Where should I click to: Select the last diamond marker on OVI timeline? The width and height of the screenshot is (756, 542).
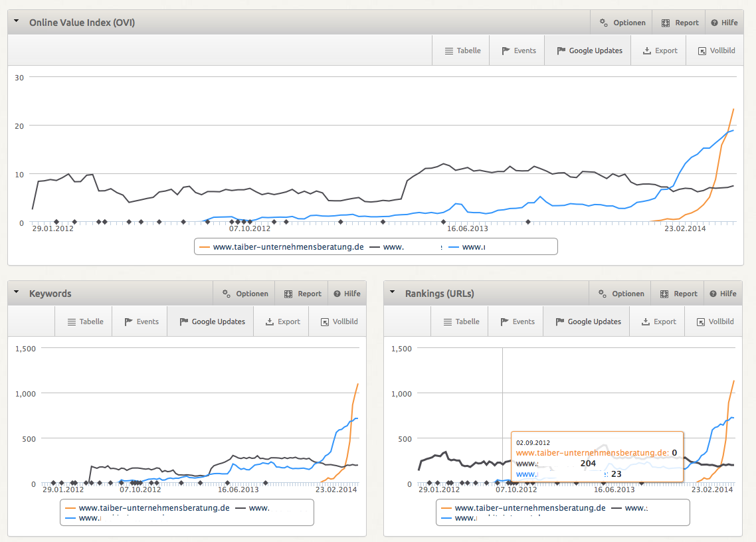(x=528, y=222)
